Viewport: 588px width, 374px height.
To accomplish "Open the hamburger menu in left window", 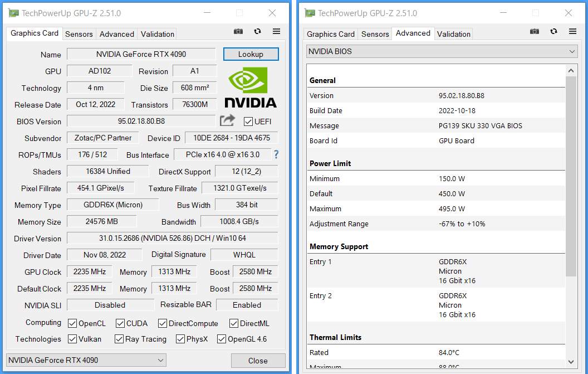I will tap(276, 32).
